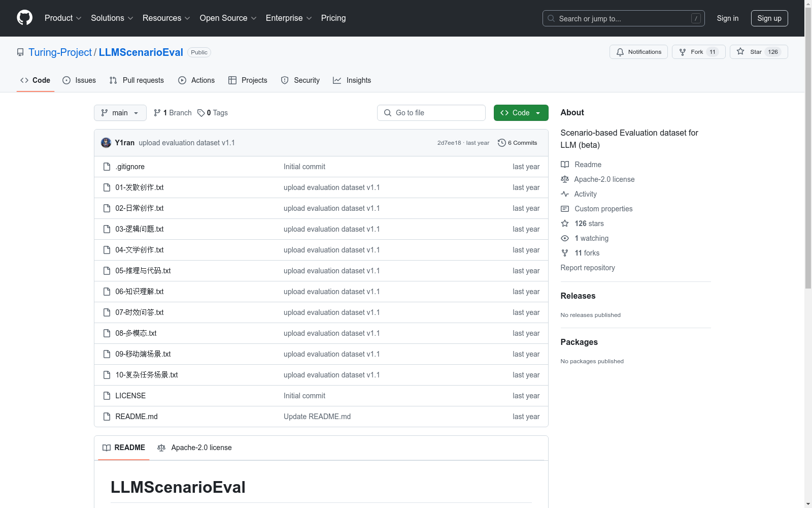
Task: Click the search magnifier in Go to file
Action: (388, 113)
